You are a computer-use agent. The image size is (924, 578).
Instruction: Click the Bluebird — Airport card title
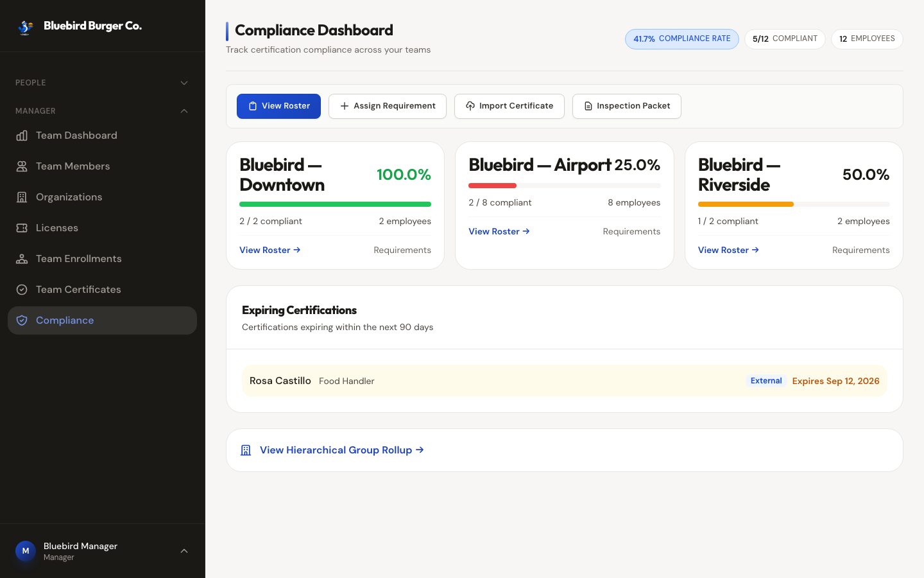coord(540,165)
